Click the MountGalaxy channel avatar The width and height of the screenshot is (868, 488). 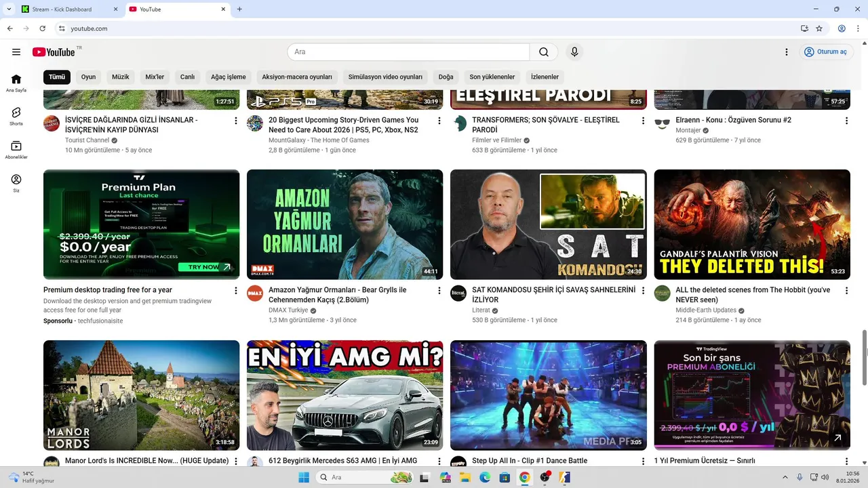pyautogui.click(x=255, y=123)
